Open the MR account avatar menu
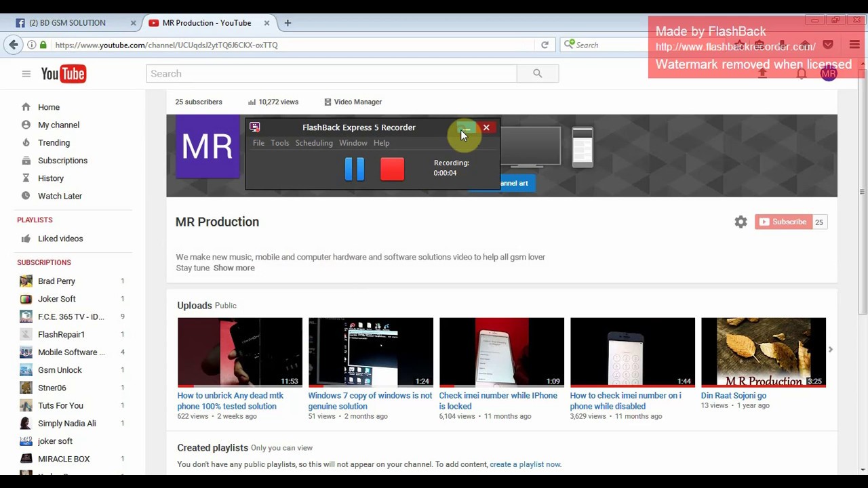The image size is (868, 488). 829,73
